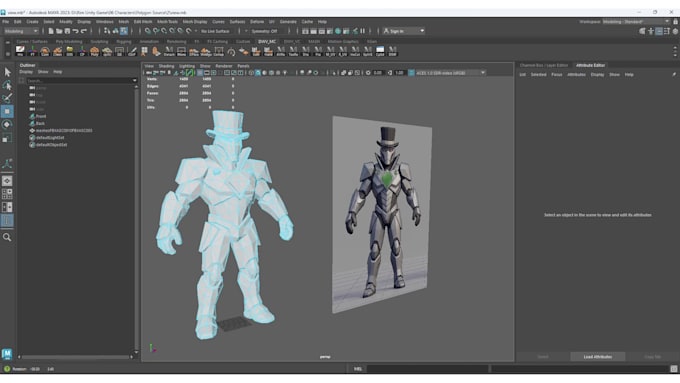Select the defaultLightSet item in Outliner
This screenshot has width=680, height=383.
(x=47, y=137)
